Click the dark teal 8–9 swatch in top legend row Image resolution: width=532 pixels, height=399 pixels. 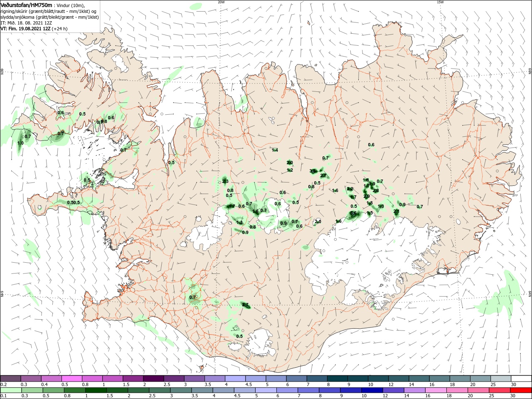(x=338, y=378)
